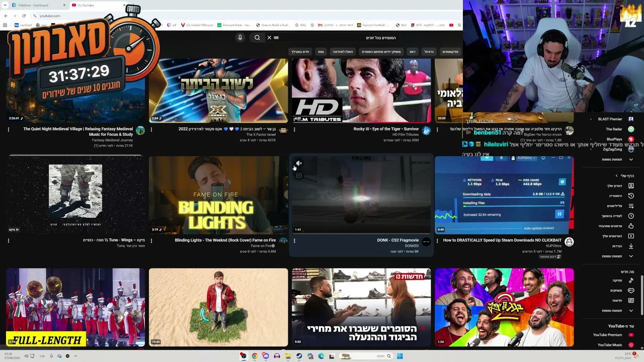644x362 pixels.
Task: Click the voice search microphone icon
Action: (240, 38)
